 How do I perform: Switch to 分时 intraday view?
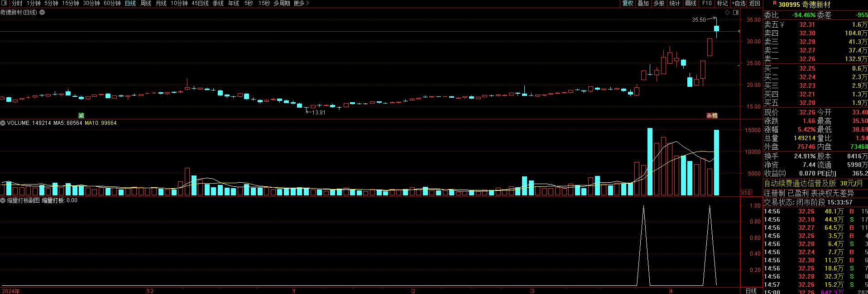point(17,3)
